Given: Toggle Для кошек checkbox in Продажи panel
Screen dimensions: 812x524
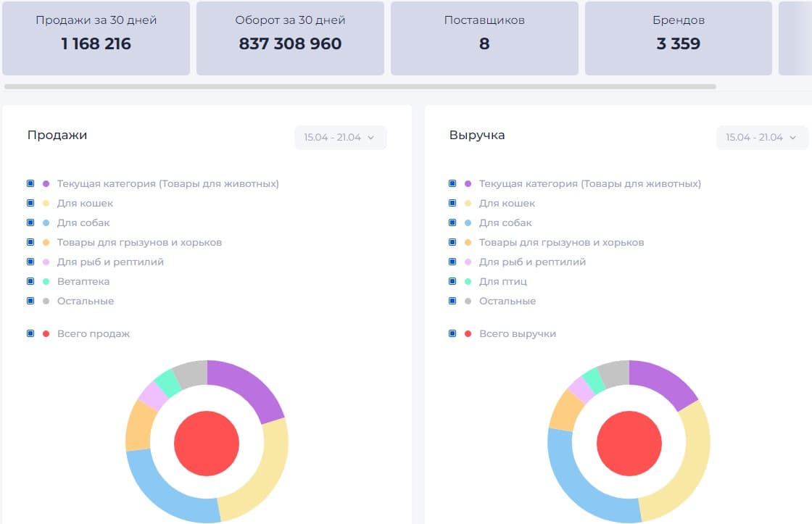Looking at the screenshot, I should pyautogui.click(x=30, y=204).
